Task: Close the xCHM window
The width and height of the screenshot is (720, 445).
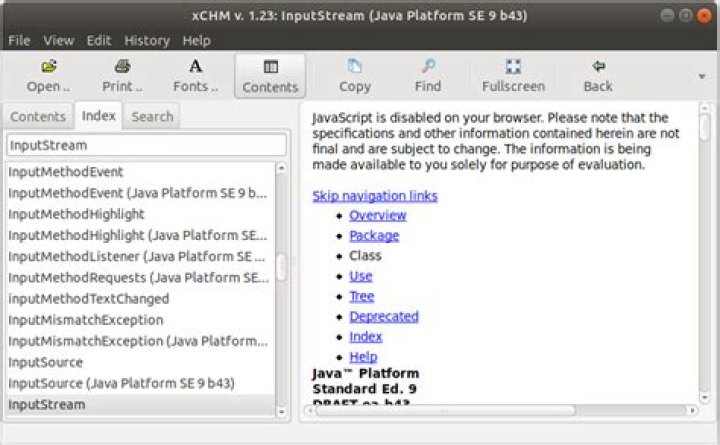Action: pyautogui.click(x=703, y=16)
